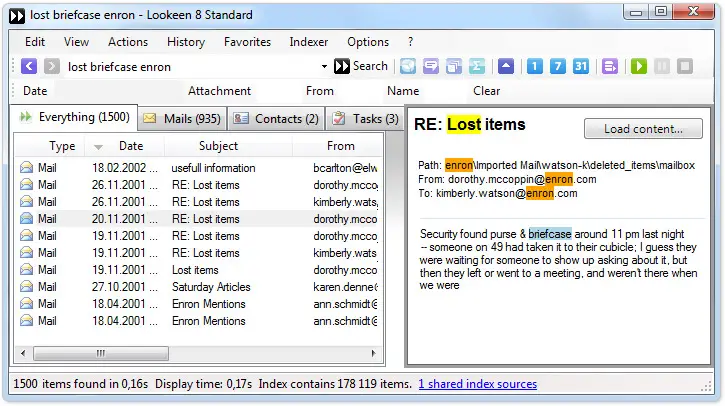Click the globe toolbar icon

pyautogui.click(x=408, y=66)
